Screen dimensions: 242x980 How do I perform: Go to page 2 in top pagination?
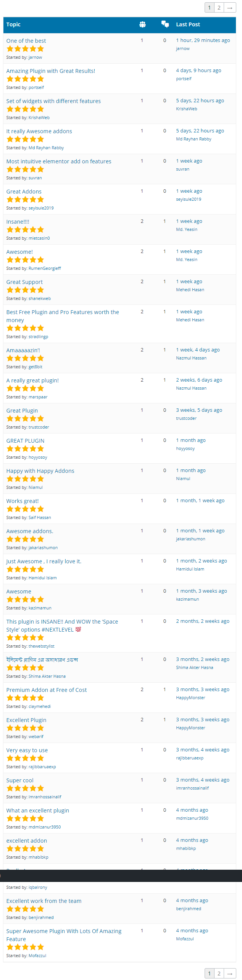(219, 8)
